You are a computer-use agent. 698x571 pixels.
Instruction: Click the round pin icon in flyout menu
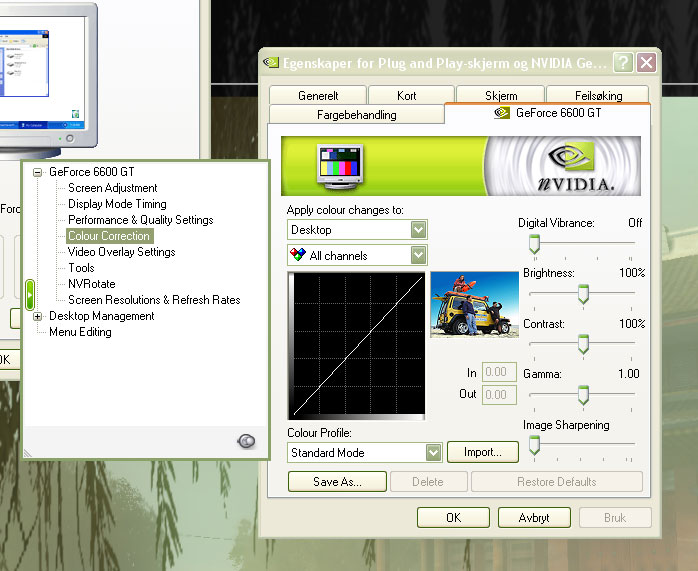coord(246,441)
